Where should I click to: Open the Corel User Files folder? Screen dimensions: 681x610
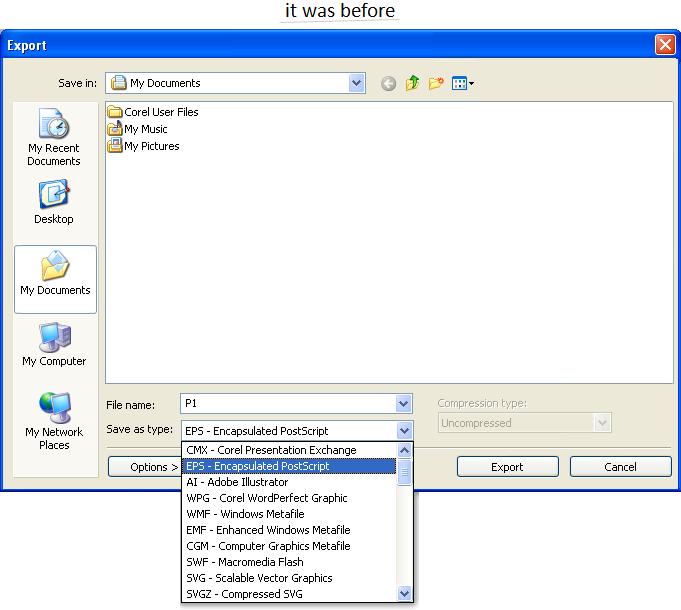160,112
